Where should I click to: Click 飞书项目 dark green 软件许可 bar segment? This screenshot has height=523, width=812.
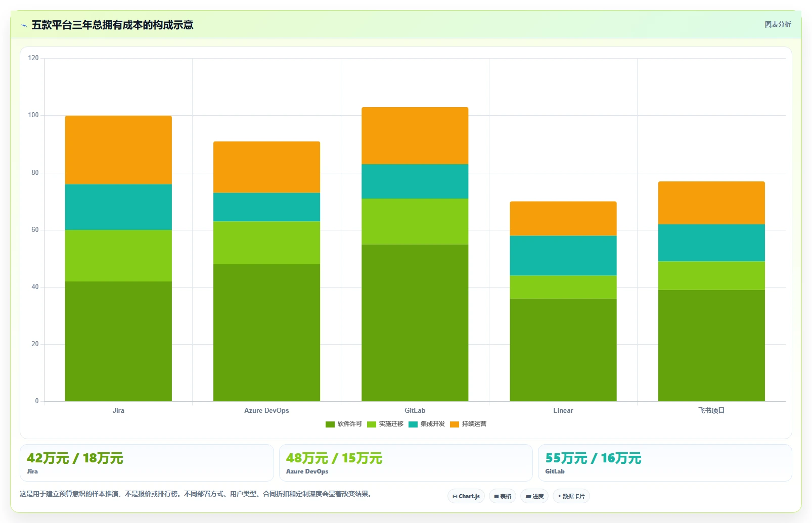(711, 346)
